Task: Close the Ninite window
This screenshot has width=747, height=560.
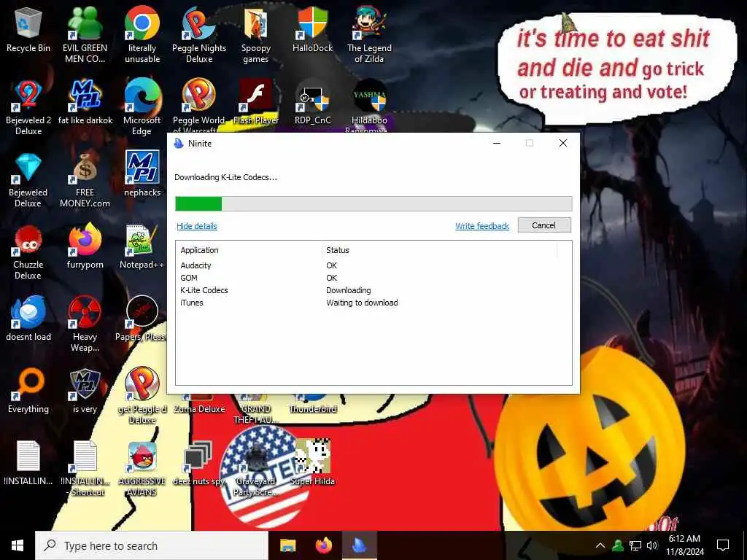Action: (562, 144)
